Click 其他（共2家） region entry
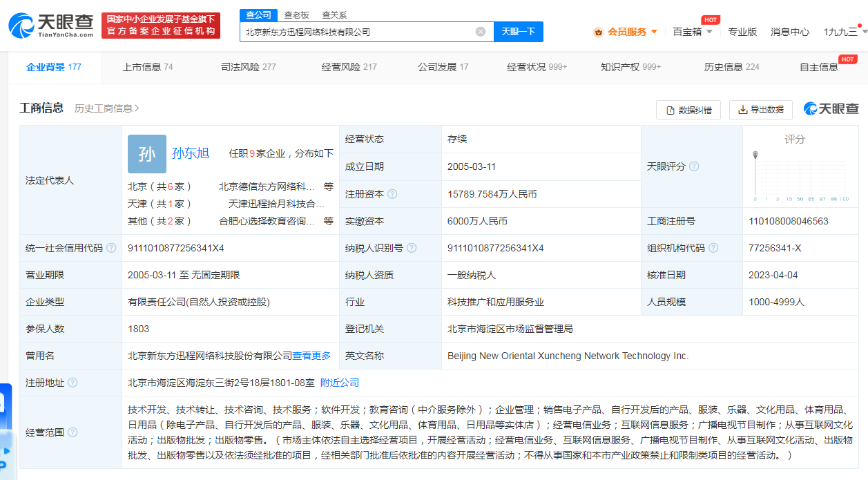This screenshot has height=480, width=868. (160, 221)
